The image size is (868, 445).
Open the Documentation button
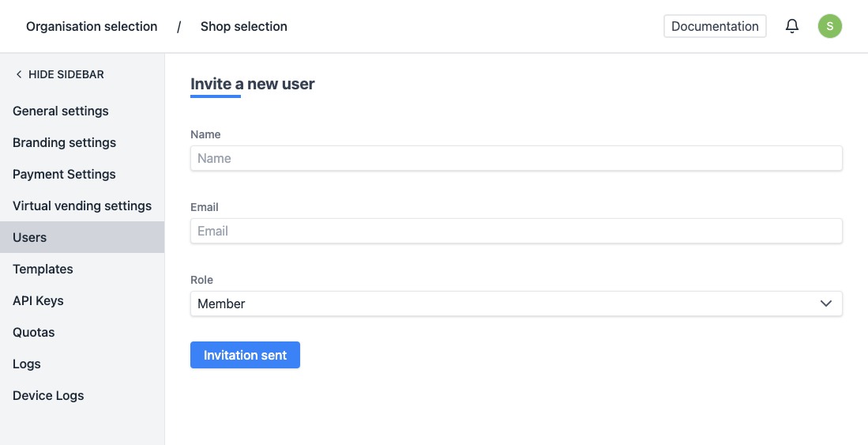(x=715, y=26)
